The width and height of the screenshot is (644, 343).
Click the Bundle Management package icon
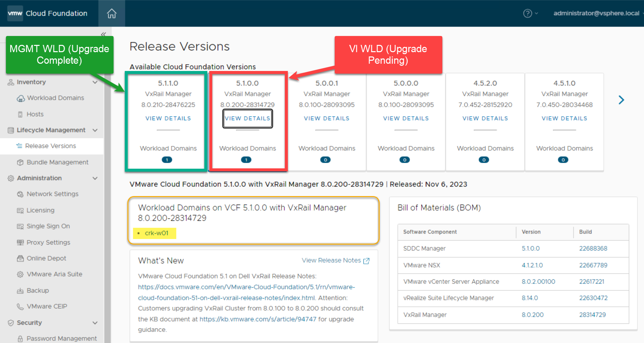20,162
